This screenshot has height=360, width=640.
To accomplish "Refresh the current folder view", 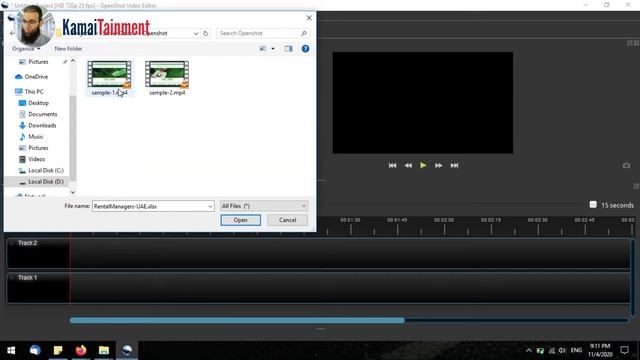I will click(205, 33).
